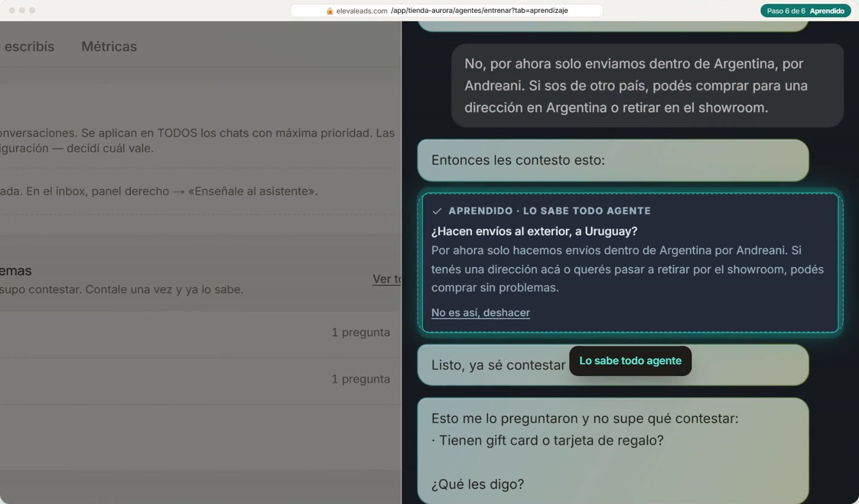This screenshot has width=859, height=504.
Task: Click the reply starting "No, por ahora solo enviamos"
Action: pos(647,85)
